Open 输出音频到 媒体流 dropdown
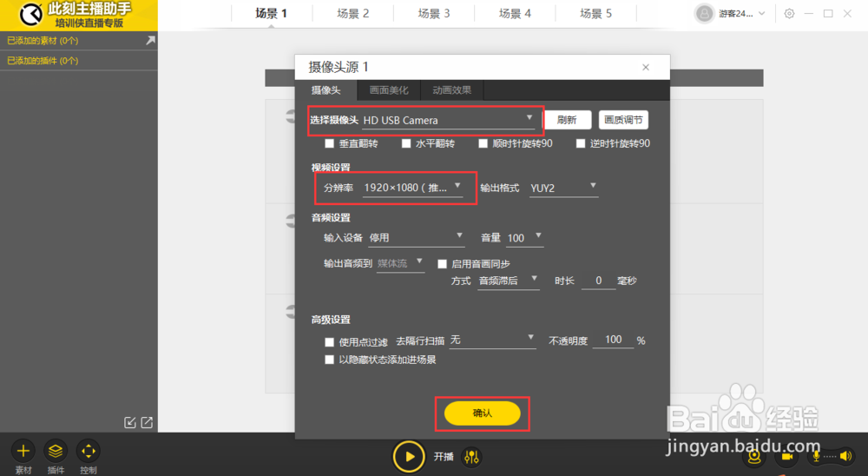Image resolution: width=868 pixels, height=476 pixels. point(400,264)
